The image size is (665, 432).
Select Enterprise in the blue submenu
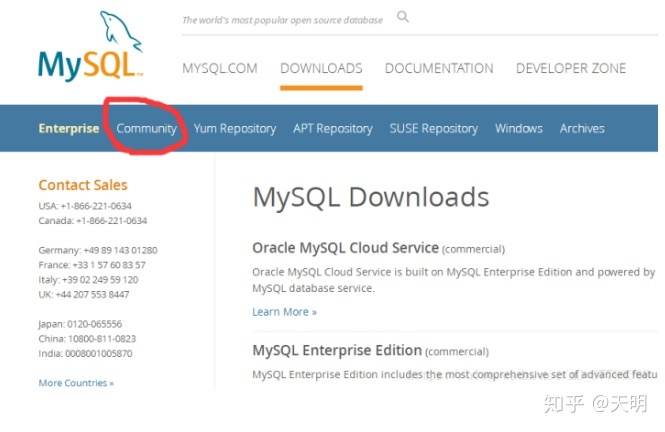pos(69,128)
